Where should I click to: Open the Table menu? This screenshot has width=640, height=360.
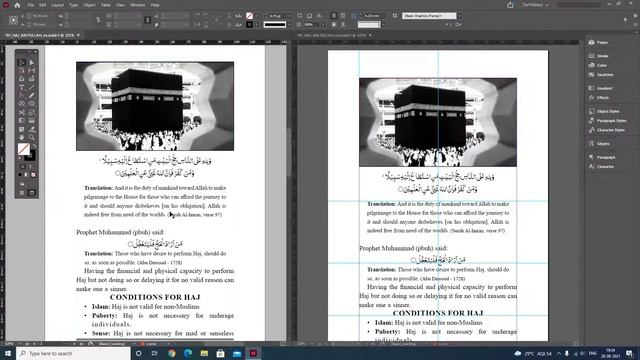[x=106, y=5]
